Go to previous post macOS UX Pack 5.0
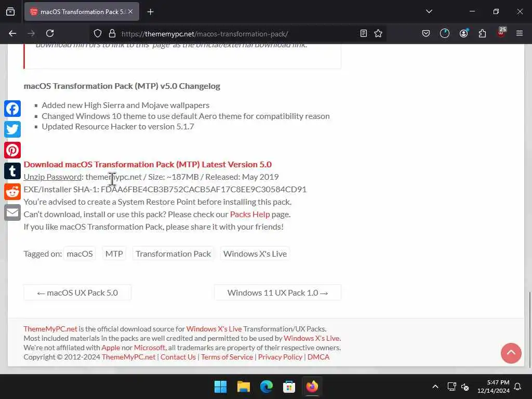The height and width of the screenshot is (399, 532). pyautogui.click(x=77, y=292)
